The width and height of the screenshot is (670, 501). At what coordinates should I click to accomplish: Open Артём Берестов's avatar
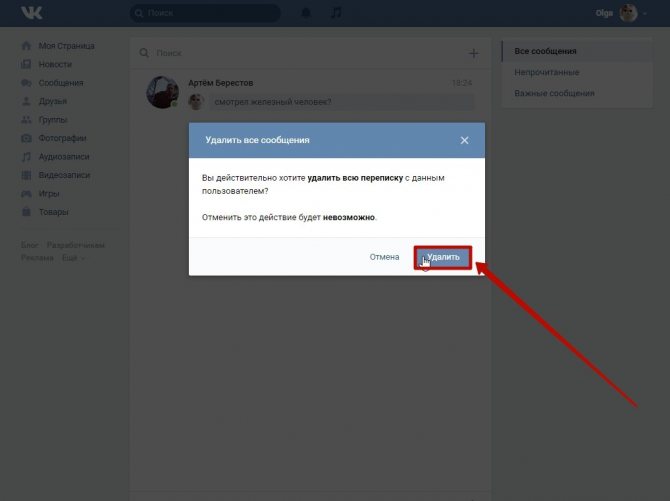pos(163,92)
